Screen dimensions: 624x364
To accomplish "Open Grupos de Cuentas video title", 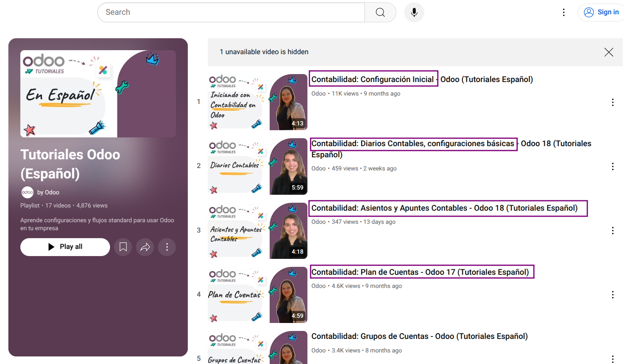I will pyautogui.click(x=419, y=337).
